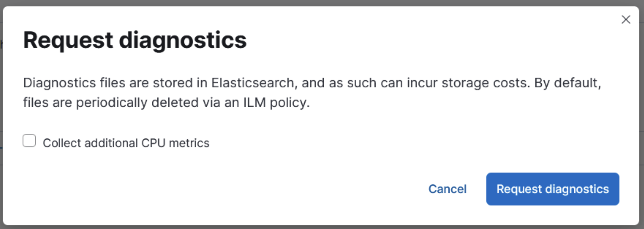Dismiss without requesting via Cancel
Viewport: 644px width, 229px height.
(447, 189)
